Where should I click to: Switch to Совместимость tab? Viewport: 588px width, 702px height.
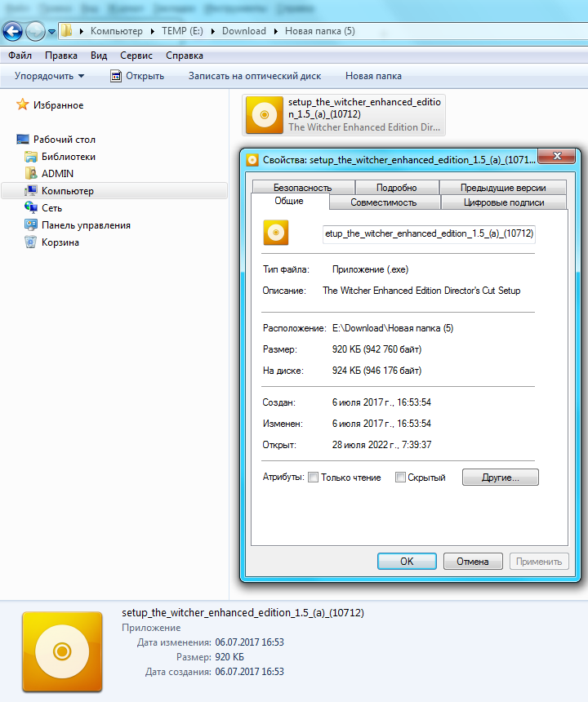[x=383, y=202]
